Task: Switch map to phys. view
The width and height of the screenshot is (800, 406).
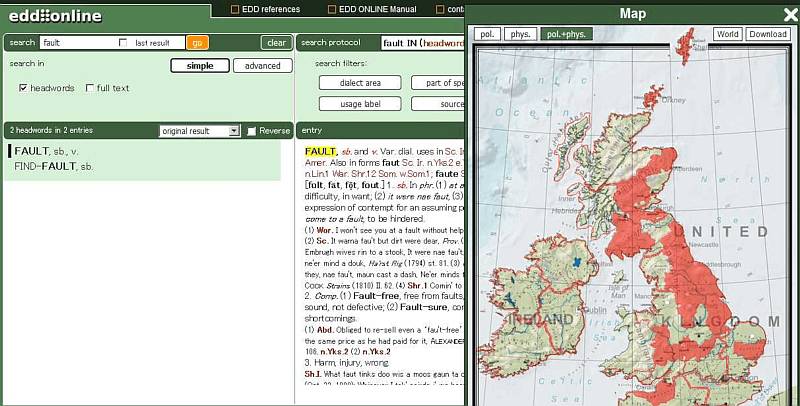Action: (x=520, y=34)
